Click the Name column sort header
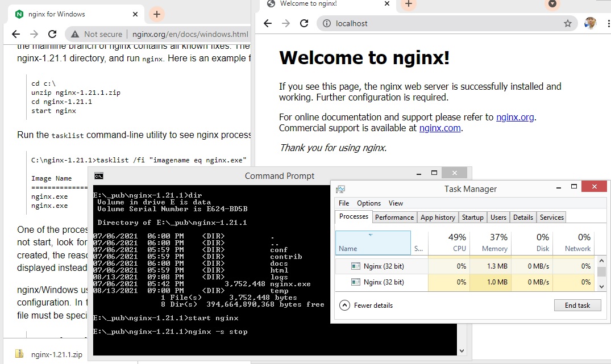Viewport: 611px width, 364px height. pyautogui.click(x=373, y=243)
